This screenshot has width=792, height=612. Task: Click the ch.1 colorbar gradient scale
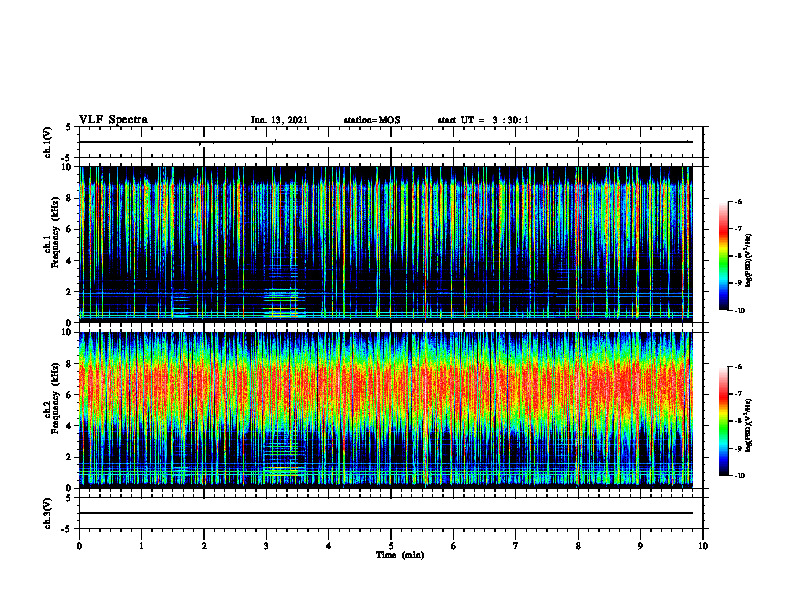[724, 256]
